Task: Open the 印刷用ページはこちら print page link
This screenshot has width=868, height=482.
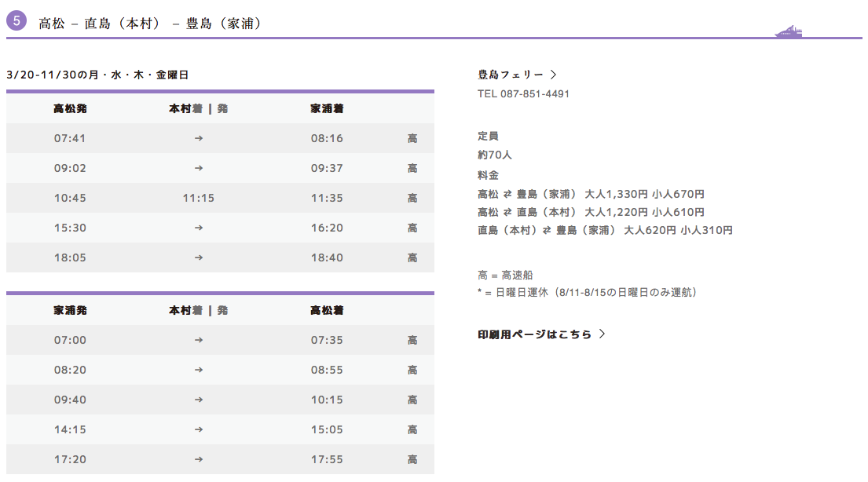Action: [535, 334]
